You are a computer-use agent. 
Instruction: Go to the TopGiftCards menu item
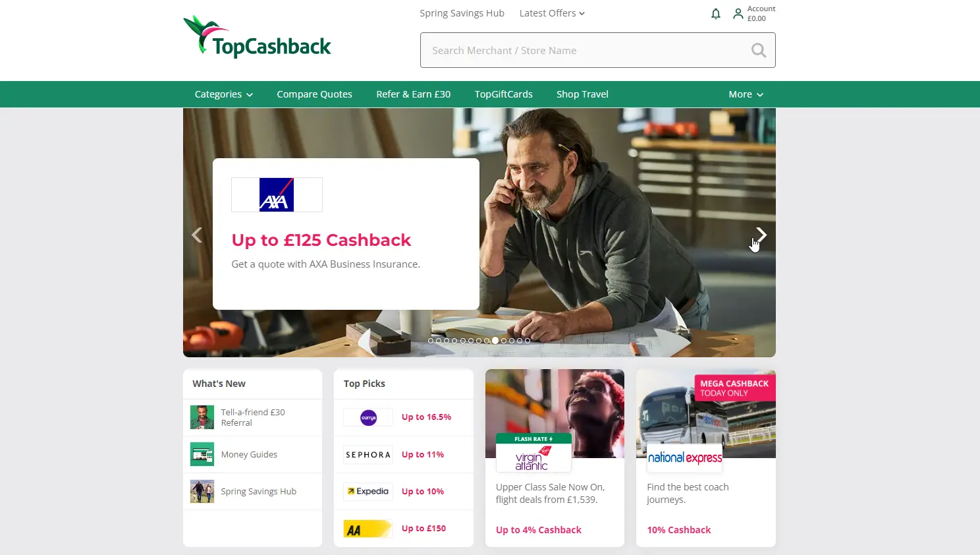tap(504, 94)
